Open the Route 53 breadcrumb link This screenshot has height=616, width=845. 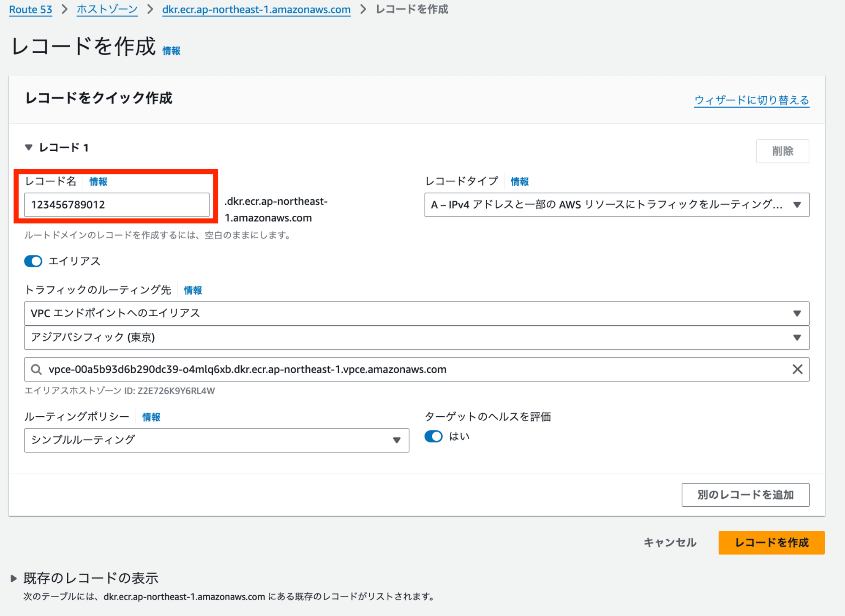pos(30,9)
